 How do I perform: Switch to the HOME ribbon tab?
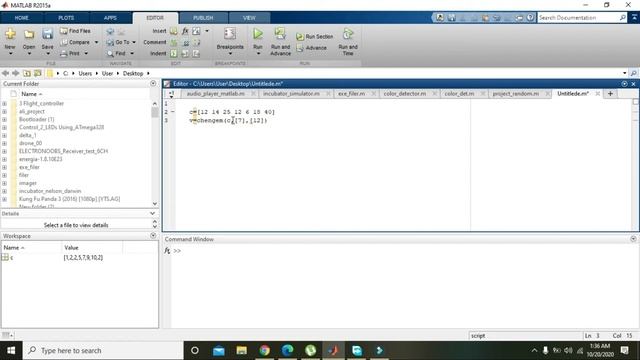coord(22,18)
